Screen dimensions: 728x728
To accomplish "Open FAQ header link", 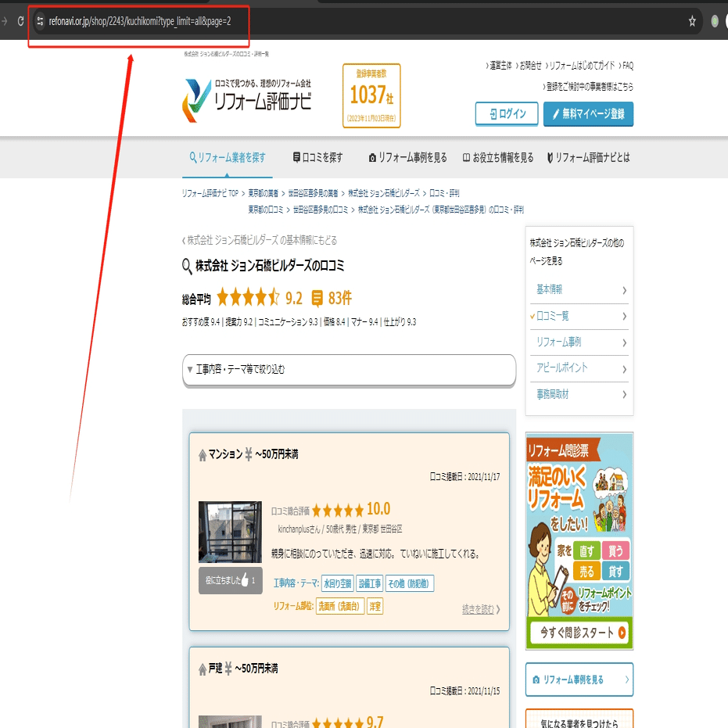I will coord(626,66).
